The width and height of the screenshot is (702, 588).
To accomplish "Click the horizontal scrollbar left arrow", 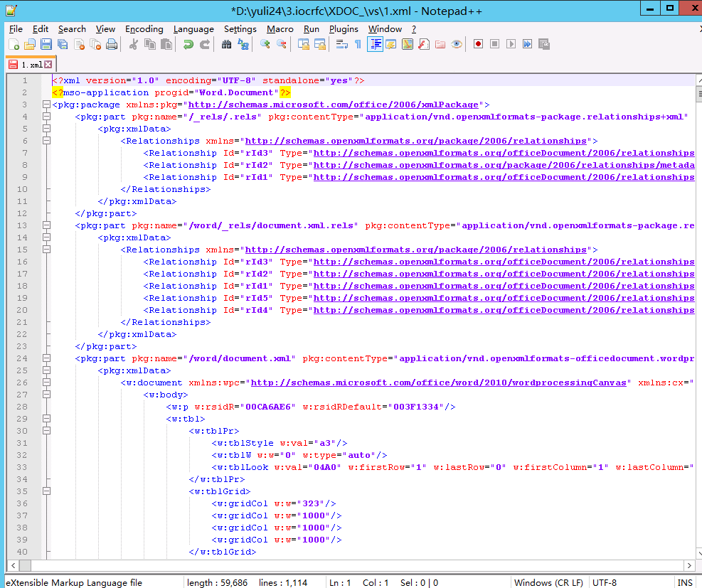I will tap(13, 566).
